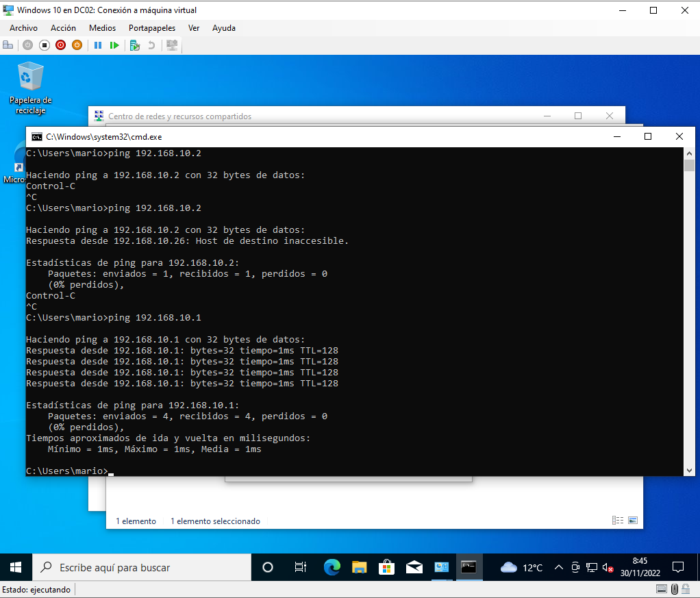Click the green reset/start icon
Viewport: 700px width, 598px height.
[114, 45]
